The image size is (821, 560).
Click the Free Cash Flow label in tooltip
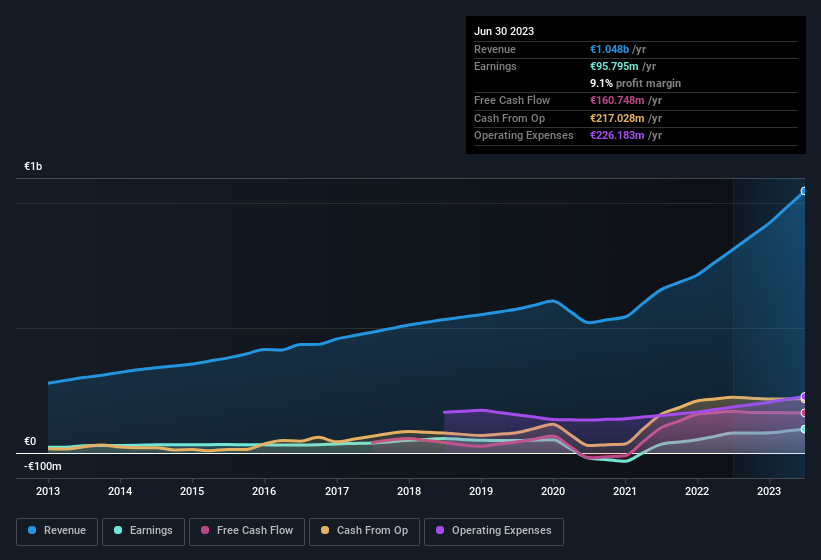tap(512, 100)
